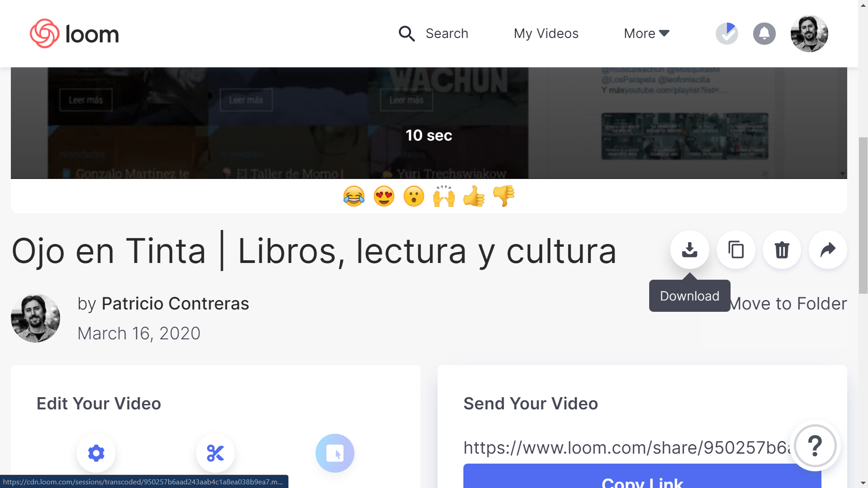Click the share URL field
This screenshot has width=868, height=488.
coord(626,448)
